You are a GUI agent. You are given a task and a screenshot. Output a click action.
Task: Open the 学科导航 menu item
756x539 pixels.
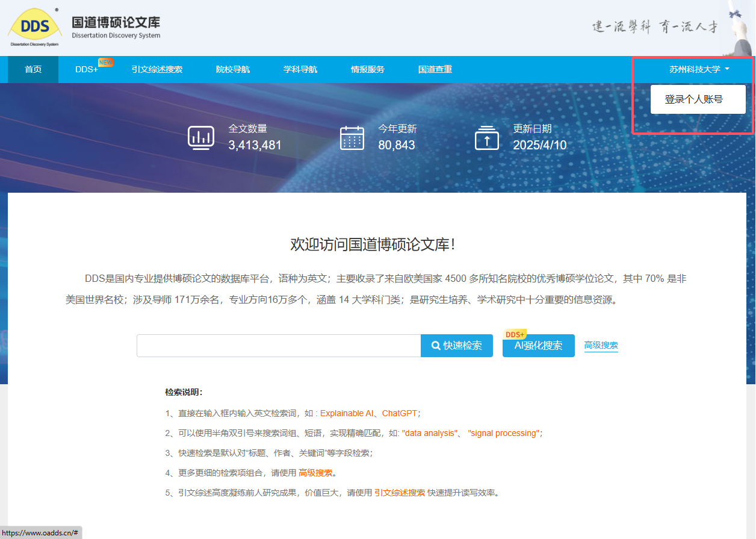pos(300,69)
